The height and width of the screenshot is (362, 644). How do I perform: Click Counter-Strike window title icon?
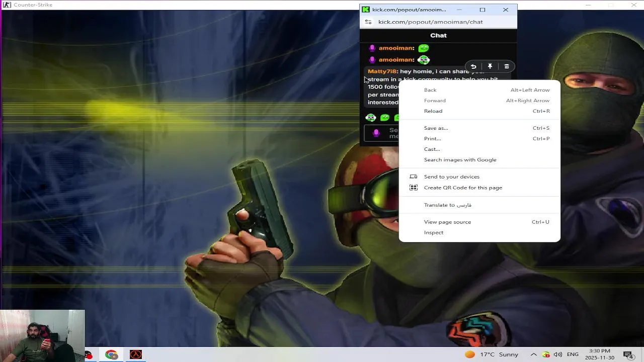point(7,5)
